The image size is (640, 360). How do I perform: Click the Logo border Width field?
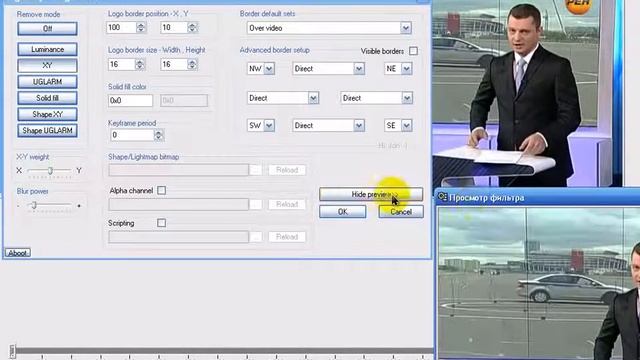click(x=121, y=64)
